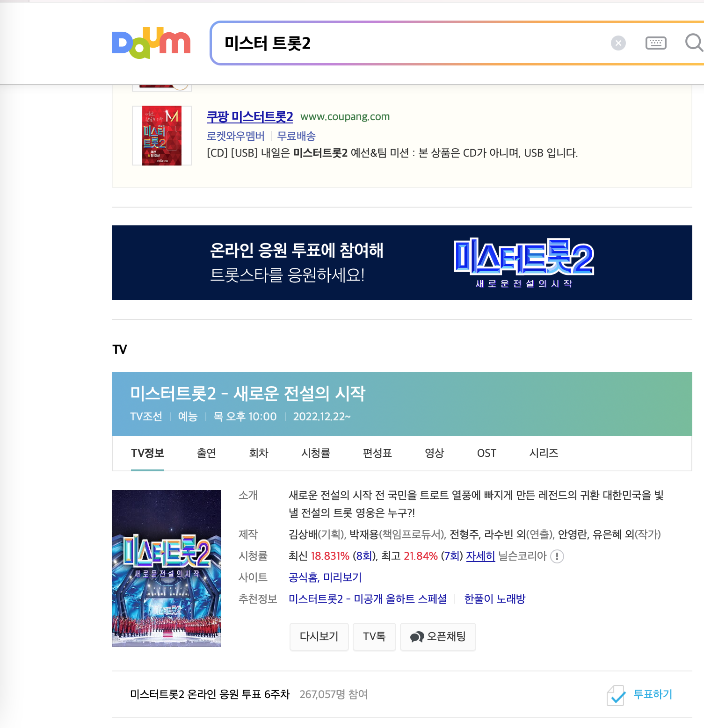This screenshot has height=728, width=704.
Task: Click the 7회 episode link
Action: (x=452, y=556)
